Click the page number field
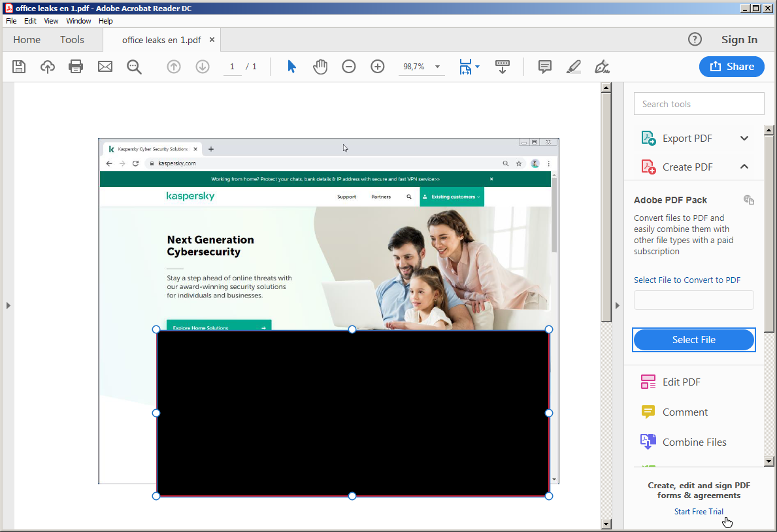 pyautogui.click(x=232, y=67)
